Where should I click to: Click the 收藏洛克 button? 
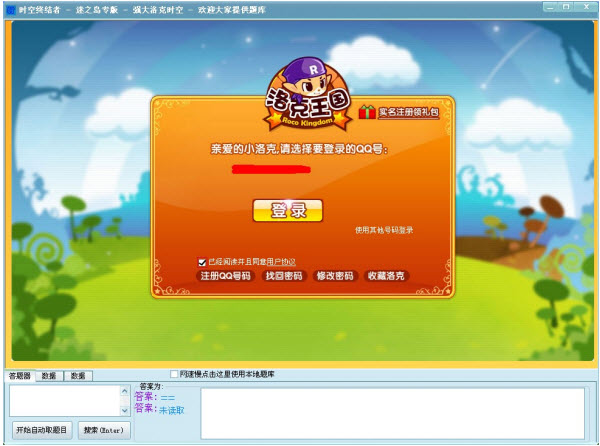386,276
